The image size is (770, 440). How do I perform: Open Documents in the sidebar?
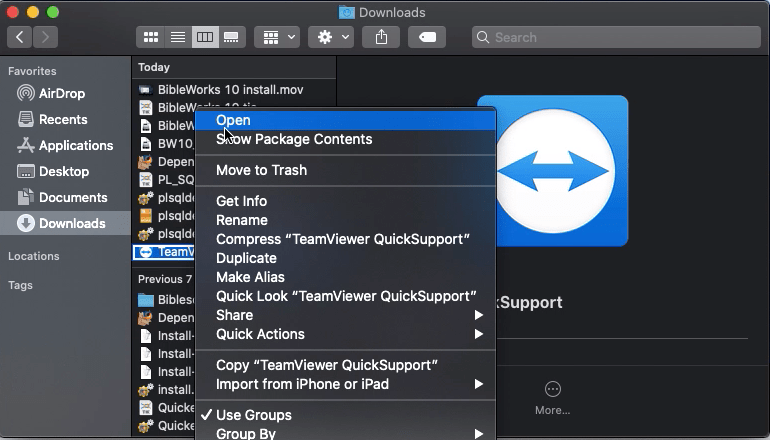click(65, 197)
